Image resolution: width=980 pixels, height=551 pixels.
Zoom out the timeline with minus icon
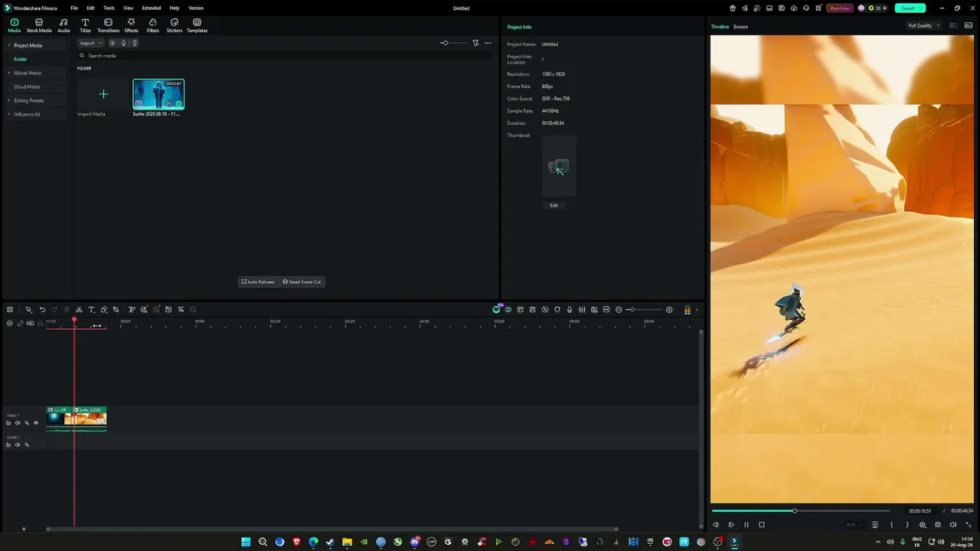coord(619,310)
